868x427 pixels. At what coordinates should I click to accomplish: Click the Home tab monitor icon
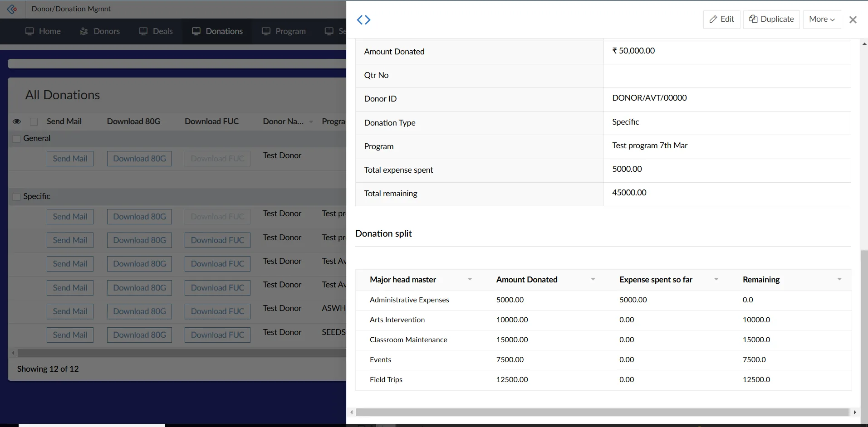click(29, 31)
